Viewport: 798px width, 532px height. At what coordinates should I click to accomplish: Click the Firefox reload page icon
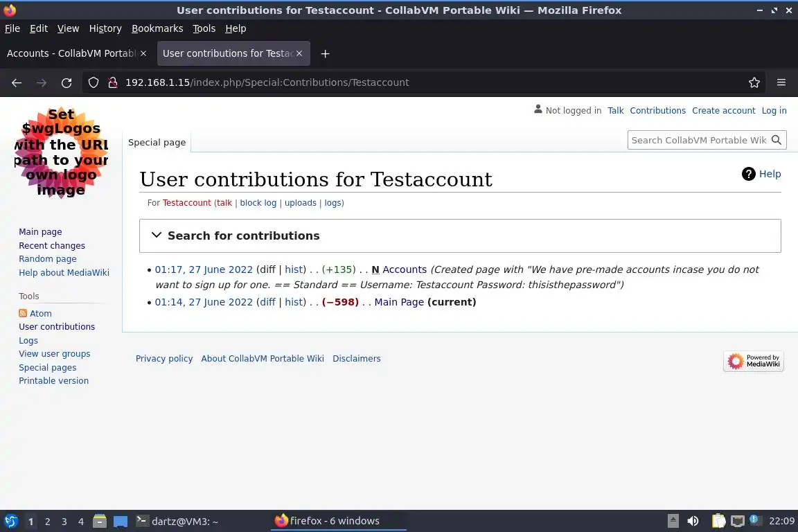tap(66, 82)
